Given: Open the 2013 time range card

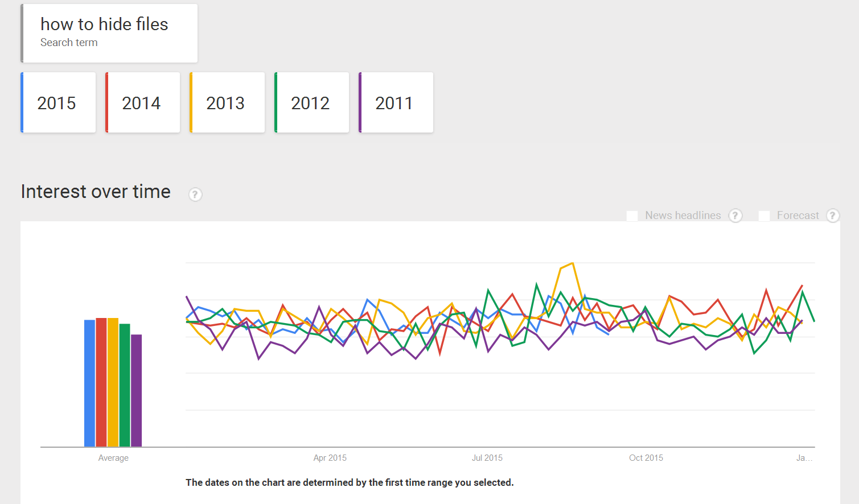Looking at the screenshot, I should 227,103.
